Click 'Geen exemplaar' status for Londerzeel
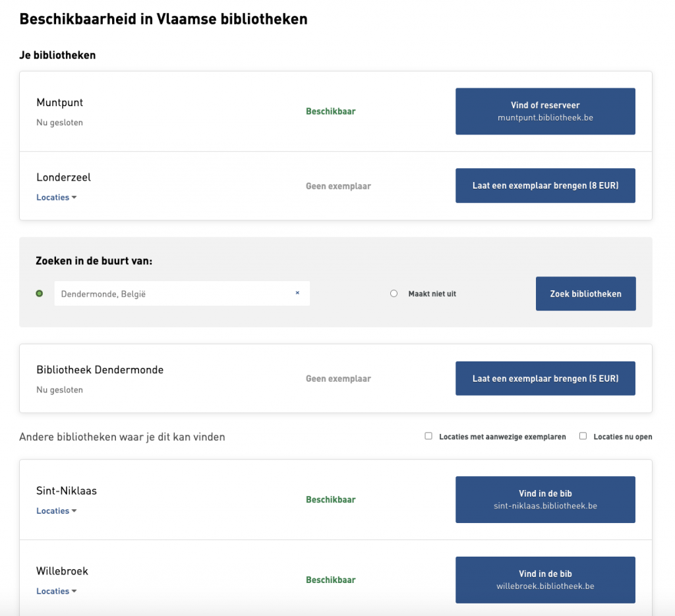675x616 pixels. [338, 186]
